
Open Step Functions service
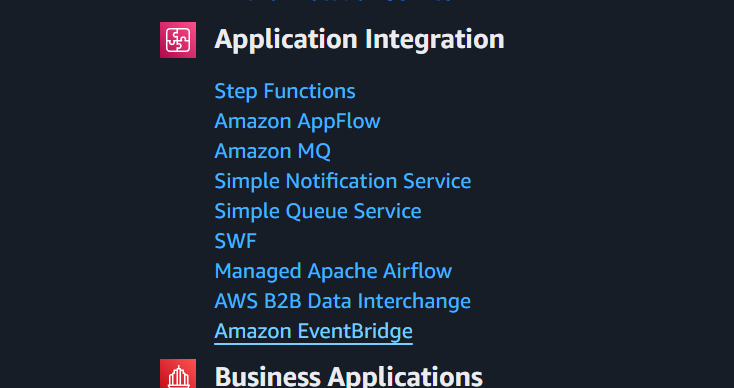click(x=285, y=91)
